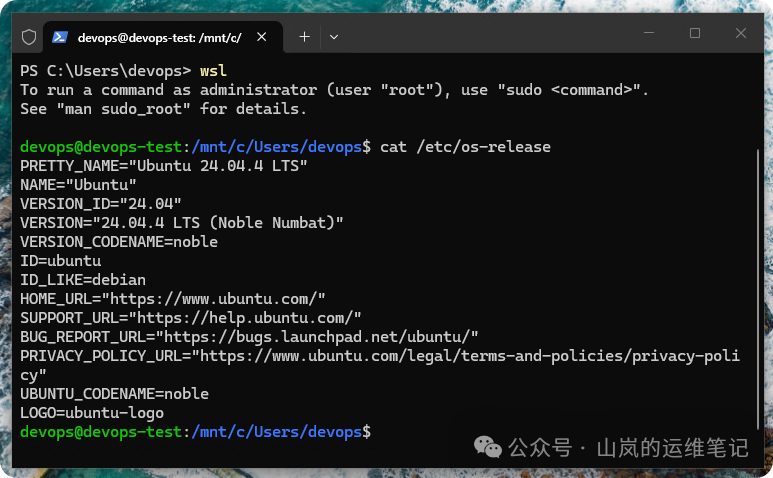
Task: Click the shield icon left of the tab
Action: (x=29, y=37)
